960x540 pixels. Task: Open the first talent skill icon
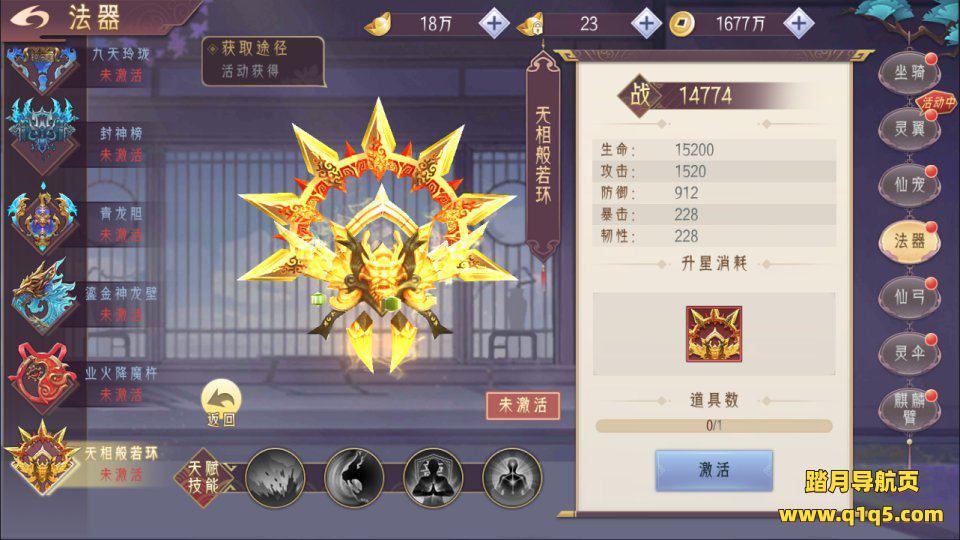coord(275,478)
